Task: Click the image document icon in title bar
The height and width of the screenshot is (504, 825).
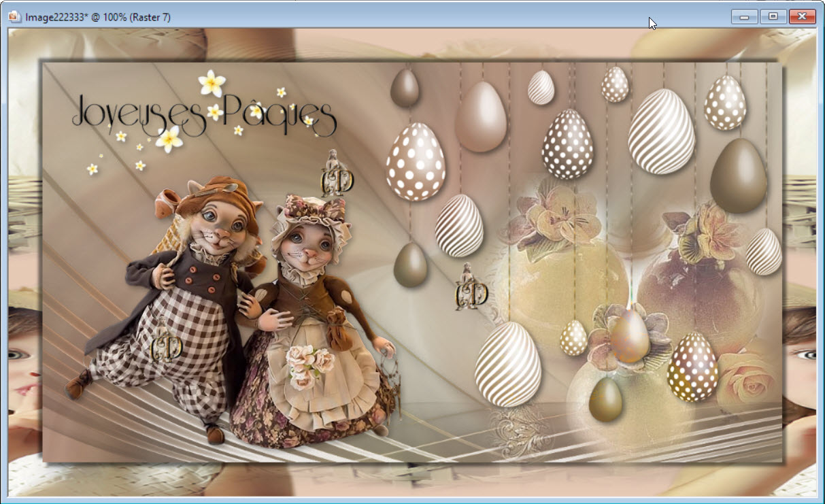Action: 14,17
